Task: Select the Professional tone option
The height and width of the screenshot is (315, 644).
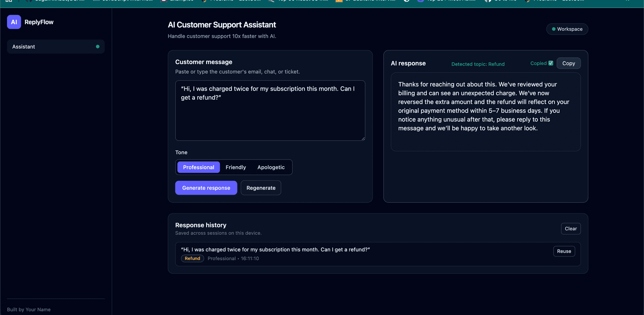Action: [199, 167]
